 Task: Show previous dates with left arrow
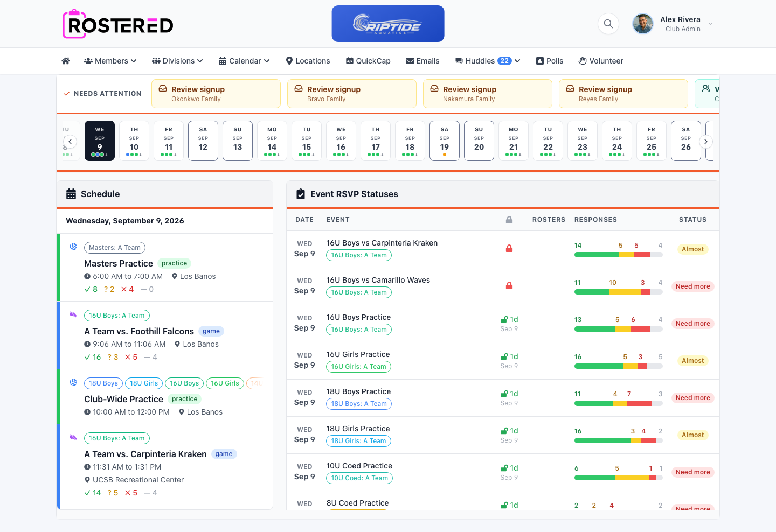pos(70,142)
